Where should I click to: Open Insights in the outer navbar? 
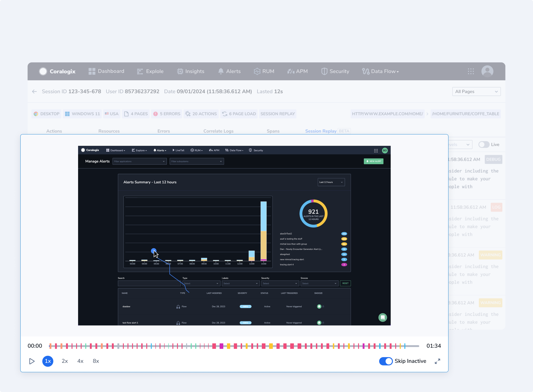(x=191, y=71)
